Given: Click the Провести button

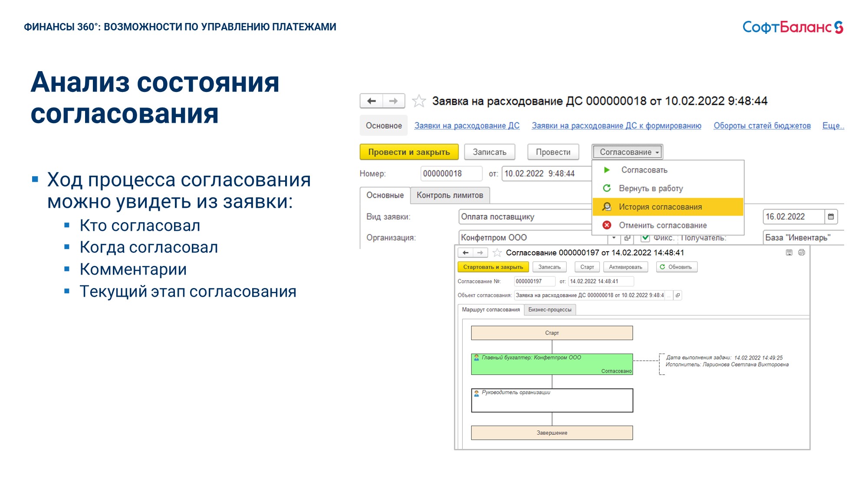Looking at the screenshot, I should tap(553, 152).
